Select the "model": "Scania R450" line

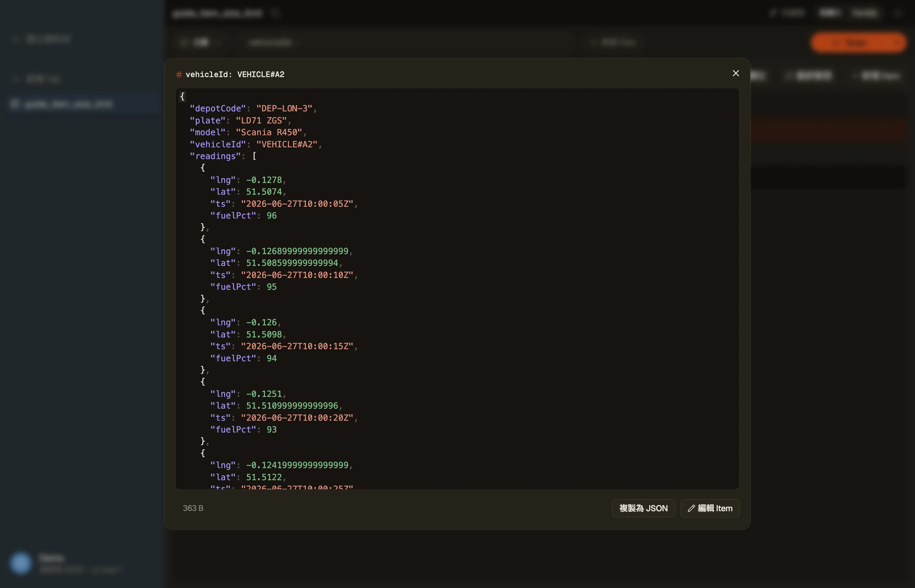click(248, 133)
